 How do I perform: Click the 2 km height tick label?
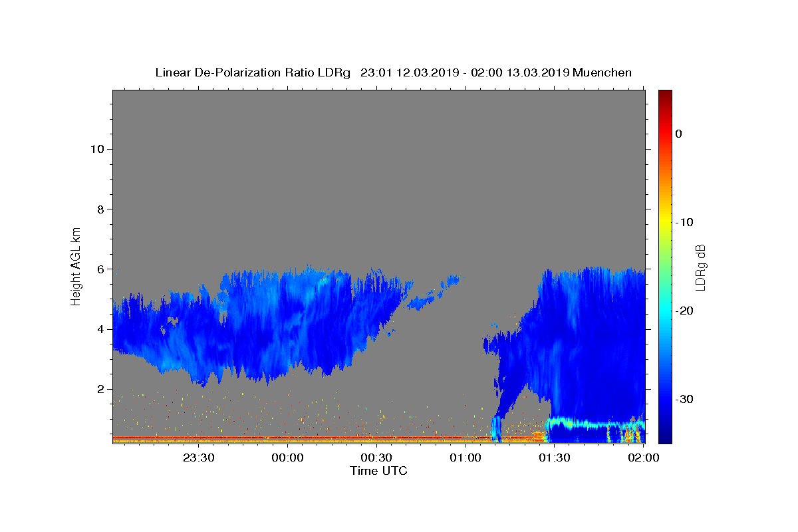(x=100, y=389)
